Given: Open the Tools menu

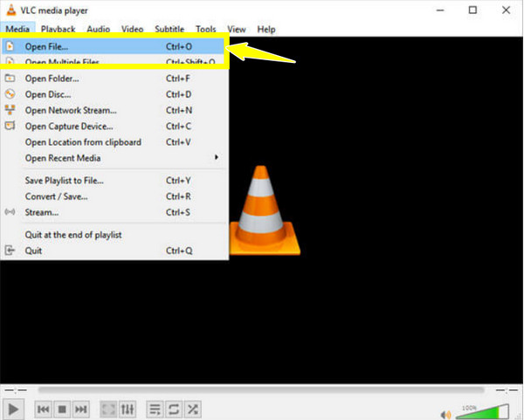Looking at the screenshot, I should pyautogui.click(x=206, y=29).
